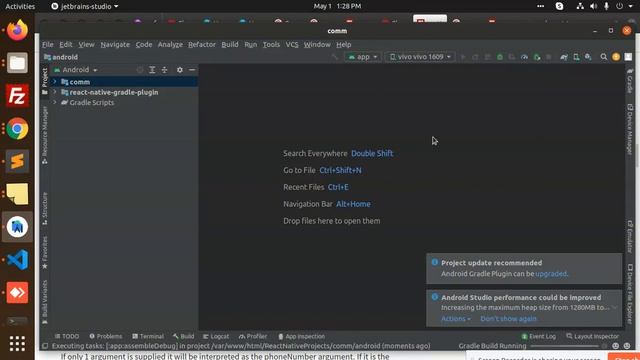The image size is (640, 360).
Task: Click the Debug app bug icon
Action: point(500,57)
